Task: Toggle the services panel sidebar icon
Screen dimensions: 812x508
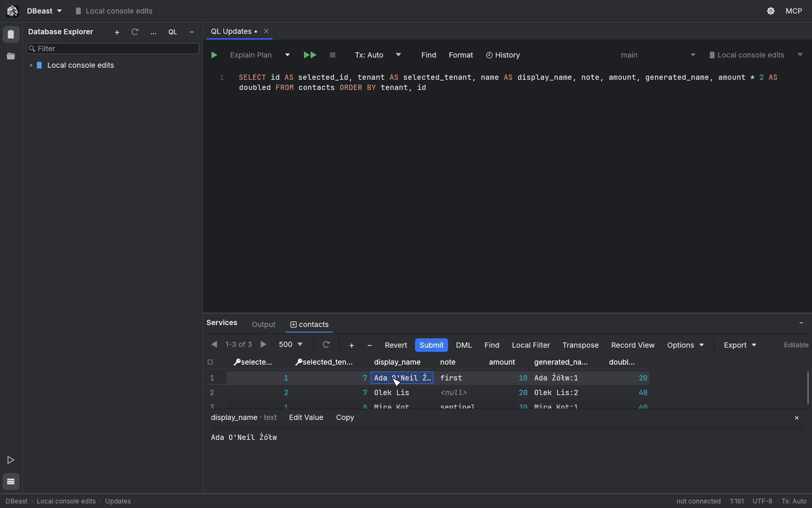Action: click(x=11, y=481)
